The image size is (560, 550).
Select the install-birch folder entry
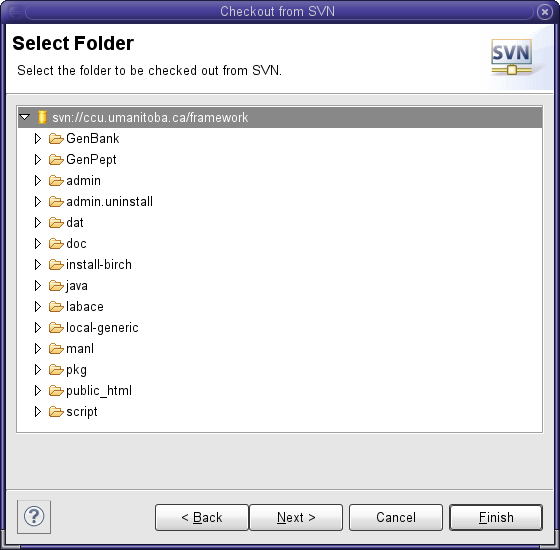(x=99, y=265)
